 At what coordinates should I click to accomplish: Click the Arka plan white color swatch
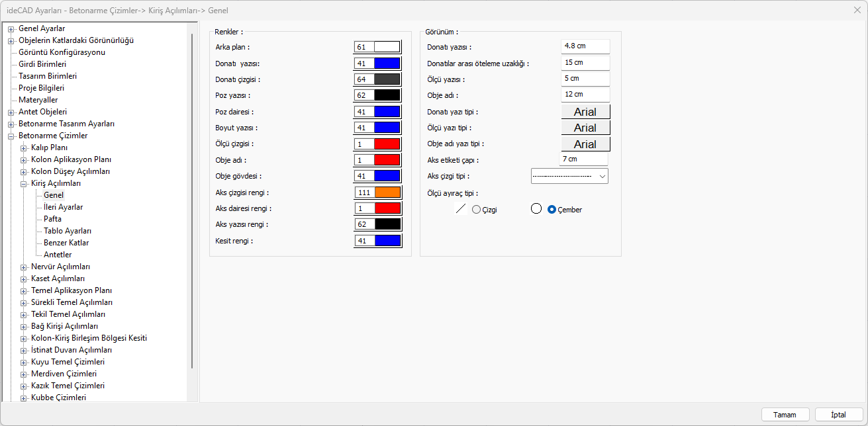(x=387, y=47)
